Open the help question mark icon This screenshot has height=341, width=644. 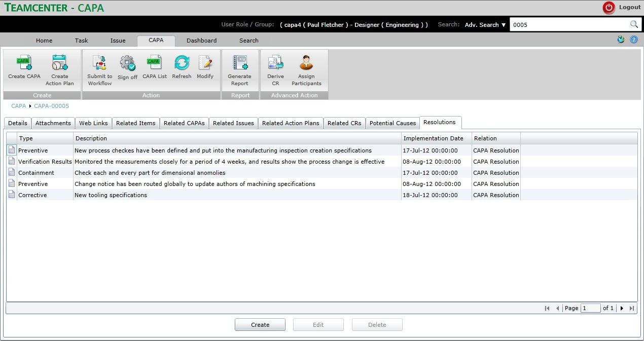click(634, 40)
